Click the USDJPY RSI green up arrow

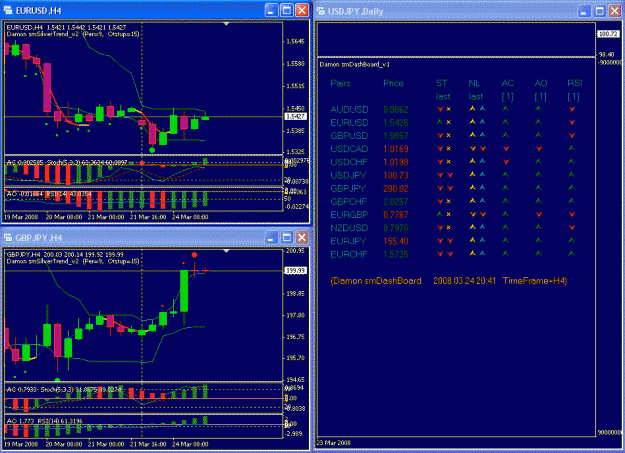click(x=572, y=174)
